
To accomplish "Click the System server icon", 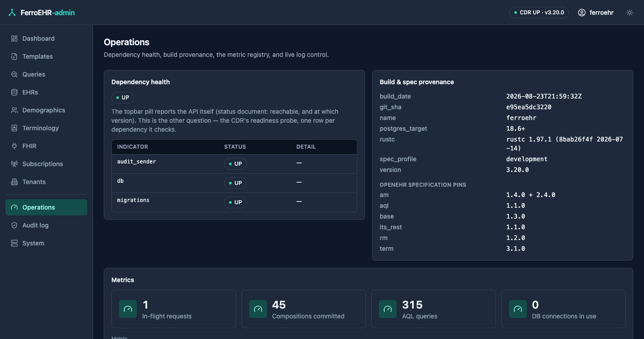I will (x=14, y=243).
